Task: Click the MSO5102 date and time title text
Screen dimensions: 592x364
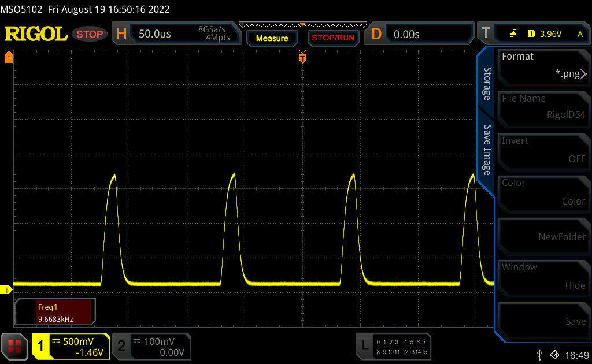Action: tap(85, 9)
